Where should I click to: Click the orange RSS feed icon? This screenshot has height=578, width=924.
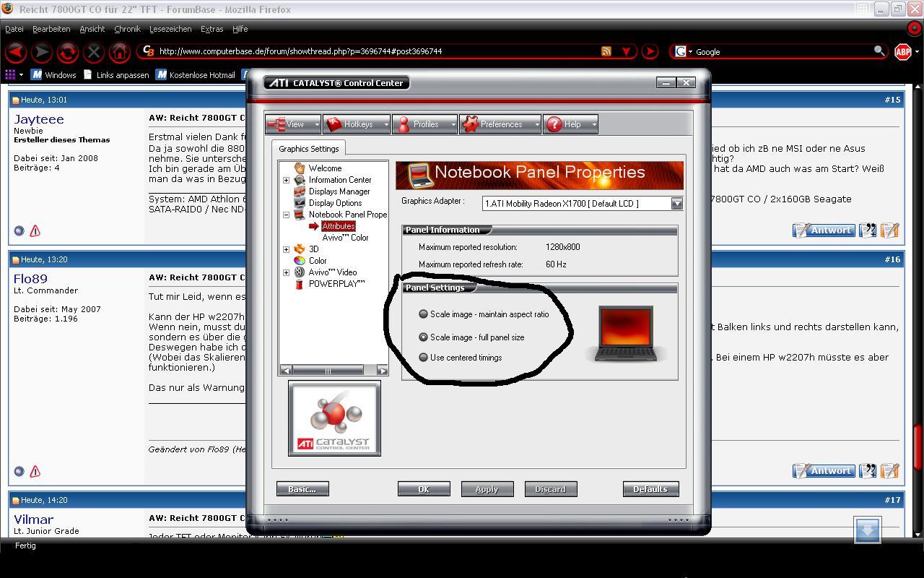click(x=606, y=51)
